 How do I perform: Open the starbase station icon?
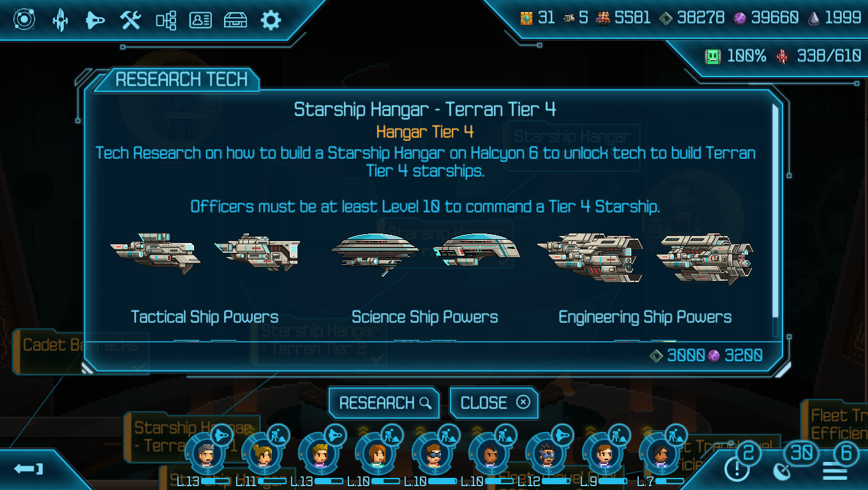tap(60, 20)
